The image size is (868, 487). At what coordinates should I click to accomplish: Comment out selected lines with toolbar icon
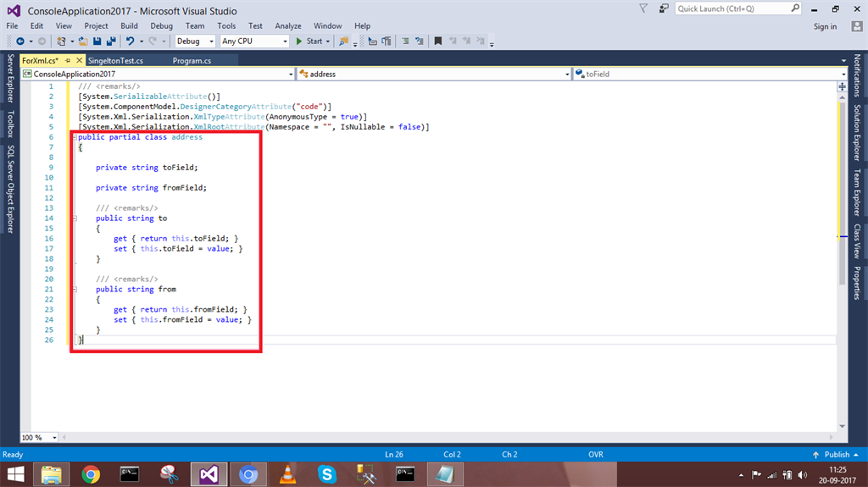tap(405, 41)
